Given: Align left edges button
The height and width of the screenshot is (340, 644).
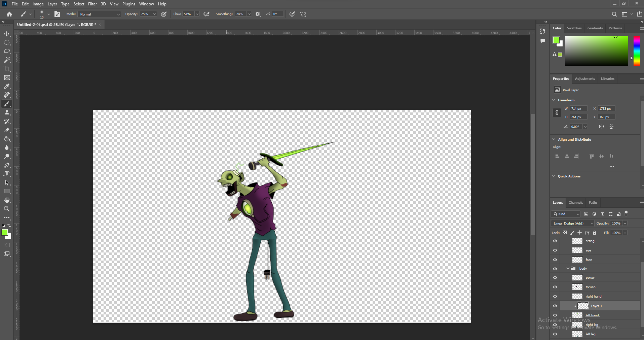Looking at the screenshot, I should point(557,156).
